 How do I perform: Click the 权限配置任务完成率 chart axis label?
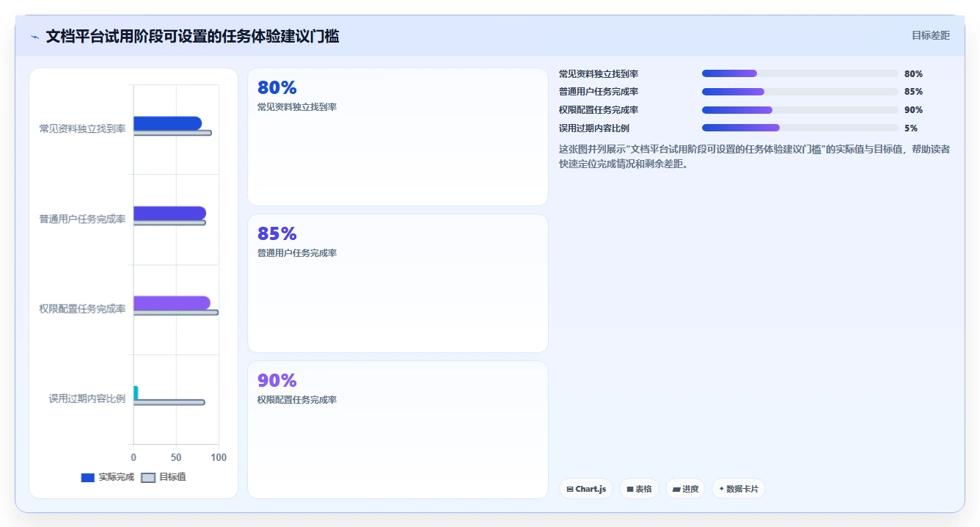pos(82,308)
